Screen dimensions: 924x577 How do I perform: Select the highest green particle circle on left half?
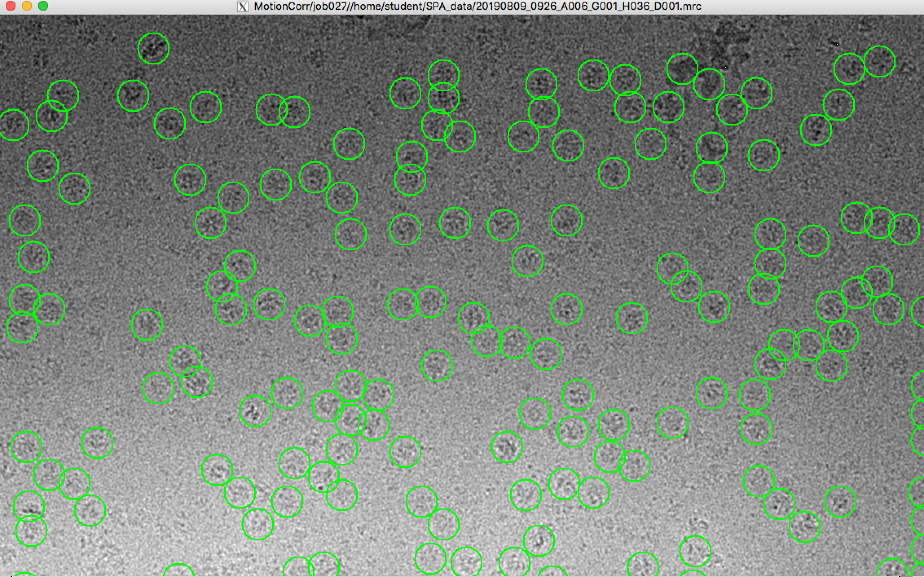(154, 48)
